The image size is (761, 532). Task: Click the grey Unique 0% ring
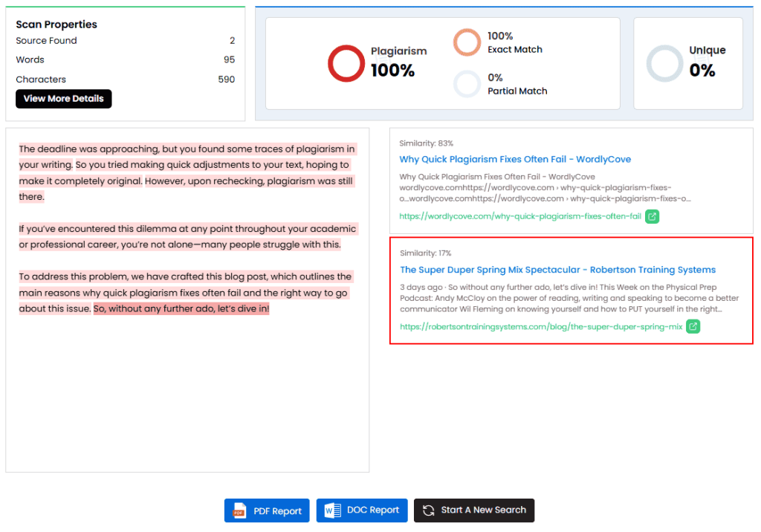point(664,63)
